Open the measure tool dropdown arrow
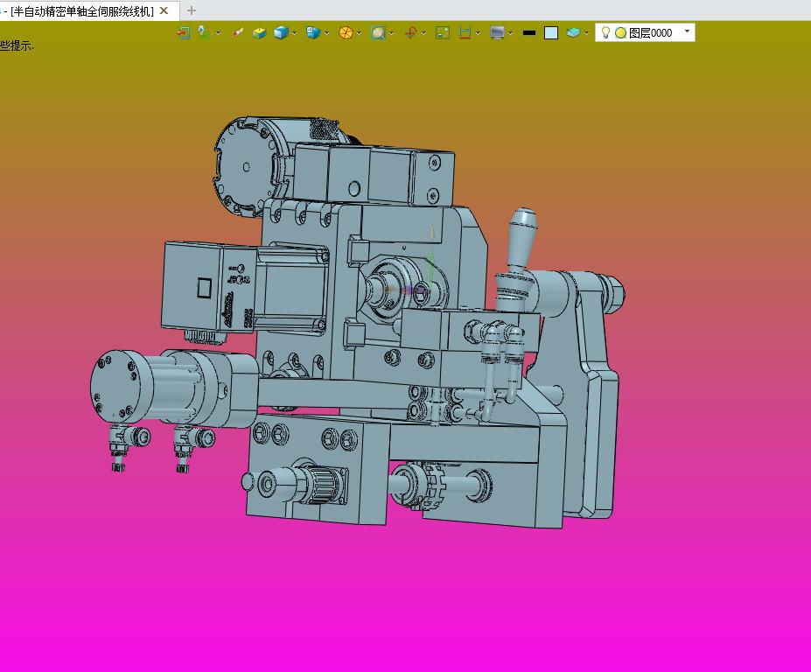 pyautogui.click(x=478, y=33)
